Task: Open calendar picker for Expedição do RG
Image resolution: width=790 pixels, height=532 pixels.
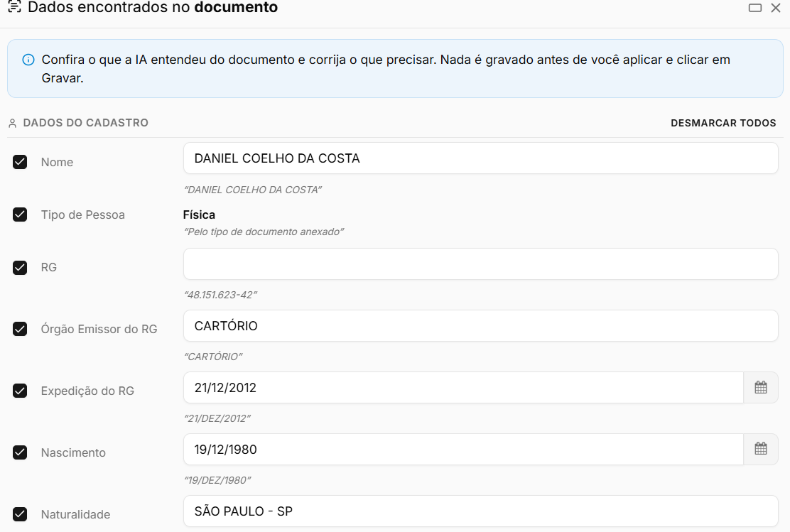Action: pyautogui.click(x=761, y=387)
